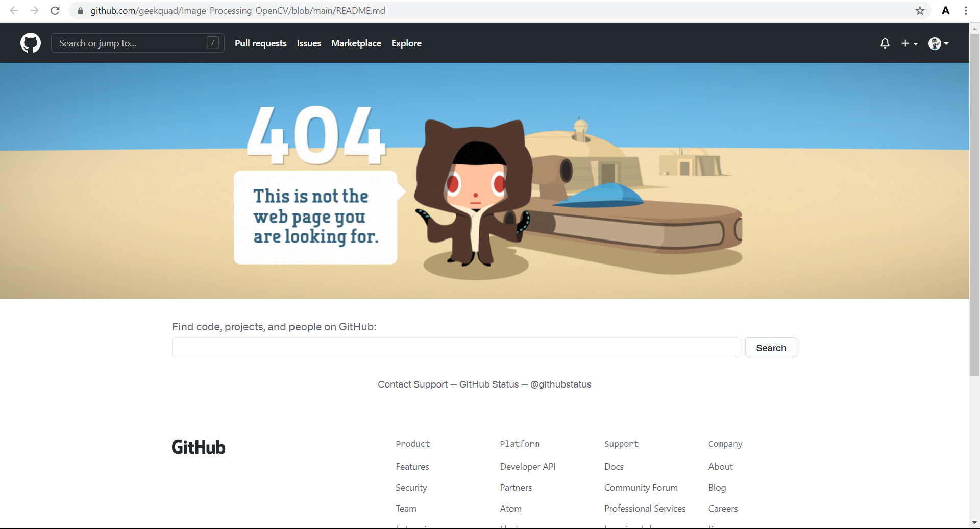Open the Pull requests menu item
Image resolution: width=980 pixels, height=529 pixels.
click(x=260, y=43)
